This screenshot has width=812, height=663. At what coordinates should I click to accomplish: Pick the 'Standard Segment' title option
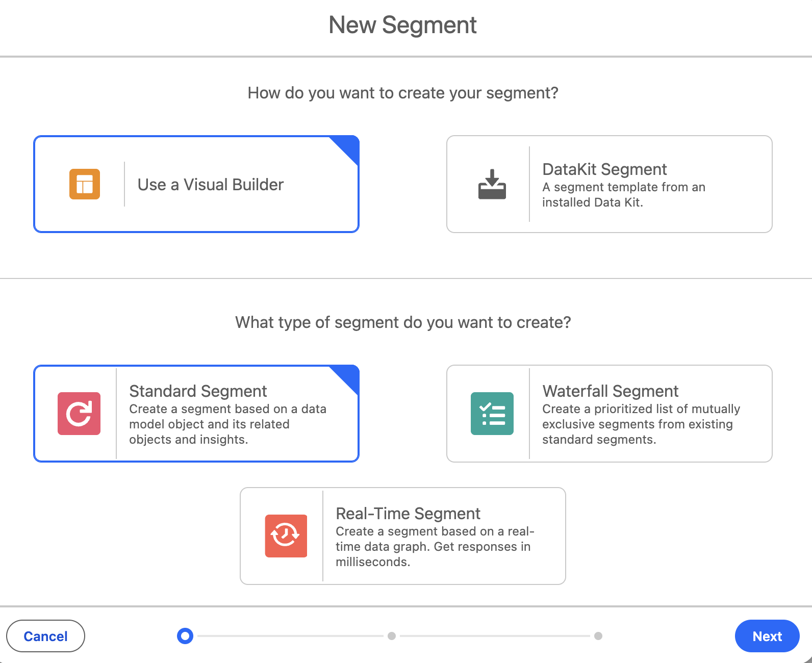[198, 391]
